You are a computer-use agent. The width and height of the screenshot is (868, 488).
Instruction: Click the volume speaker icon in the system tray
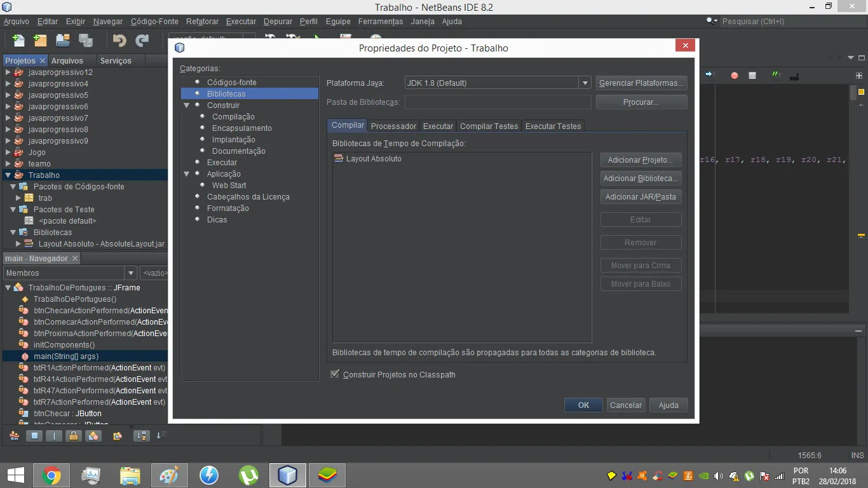click(x=719, y=476)
